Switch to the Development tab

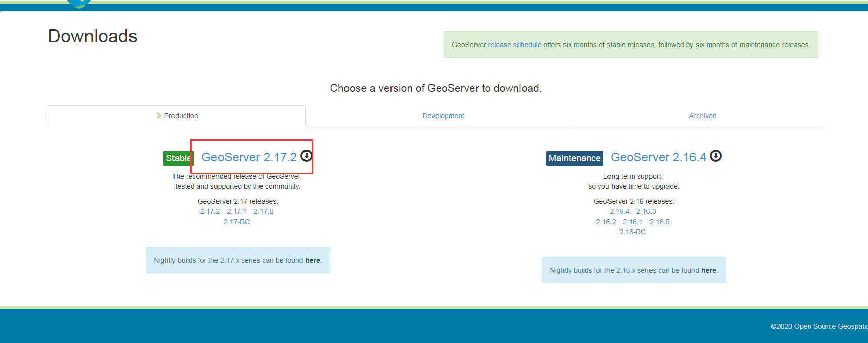click(x=443, y=116)
